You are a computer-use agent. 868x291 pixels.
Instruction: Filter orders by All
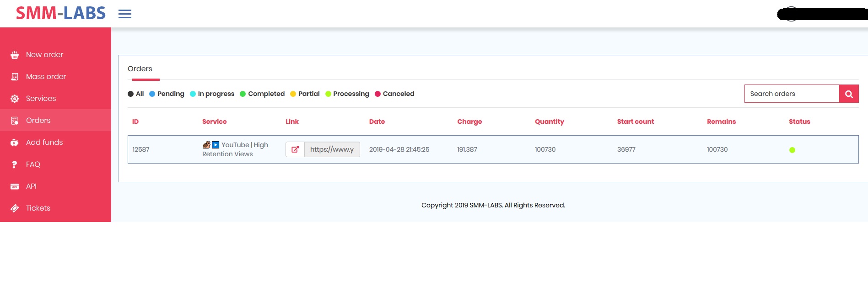click(x=136, y=94)
